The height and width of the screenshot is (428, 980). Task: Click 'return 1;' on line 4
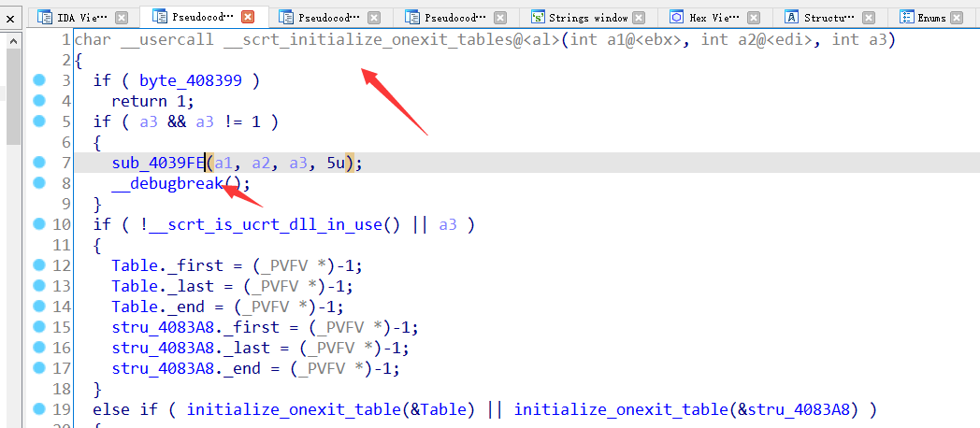[x=153, y=101]
